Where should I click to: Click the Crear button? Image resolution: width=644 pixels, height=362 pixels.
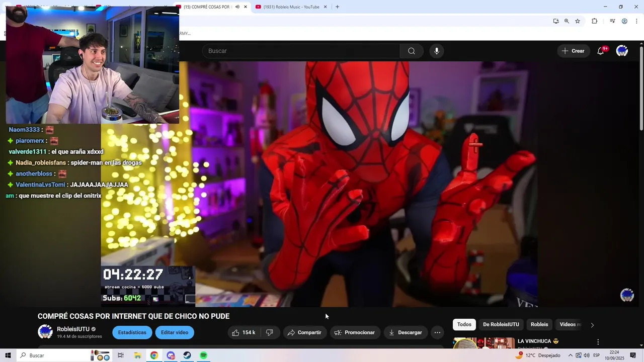[x=573, y=51]
